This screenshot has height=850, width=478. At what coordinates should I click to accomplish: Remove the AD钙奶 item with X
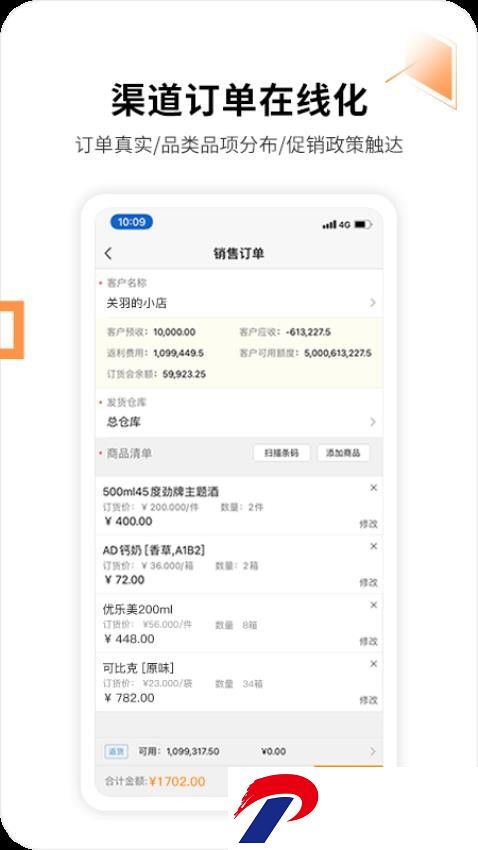click(373, 546)
